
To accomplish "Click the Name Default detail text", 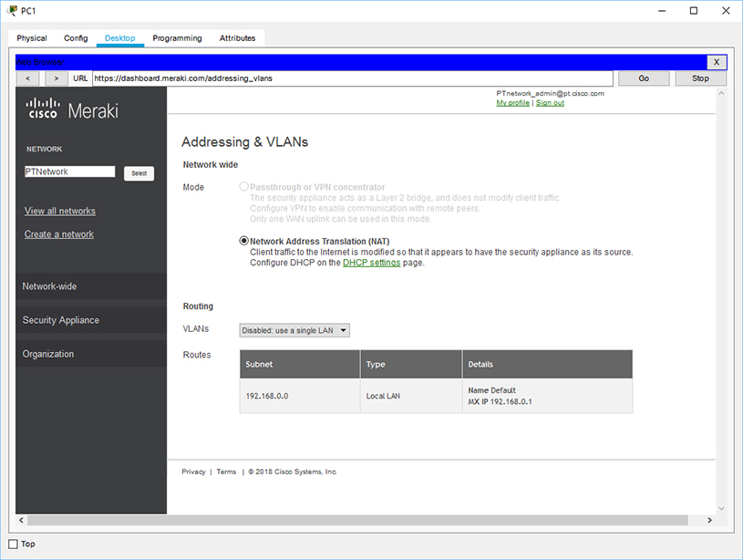I will (492, 390).
